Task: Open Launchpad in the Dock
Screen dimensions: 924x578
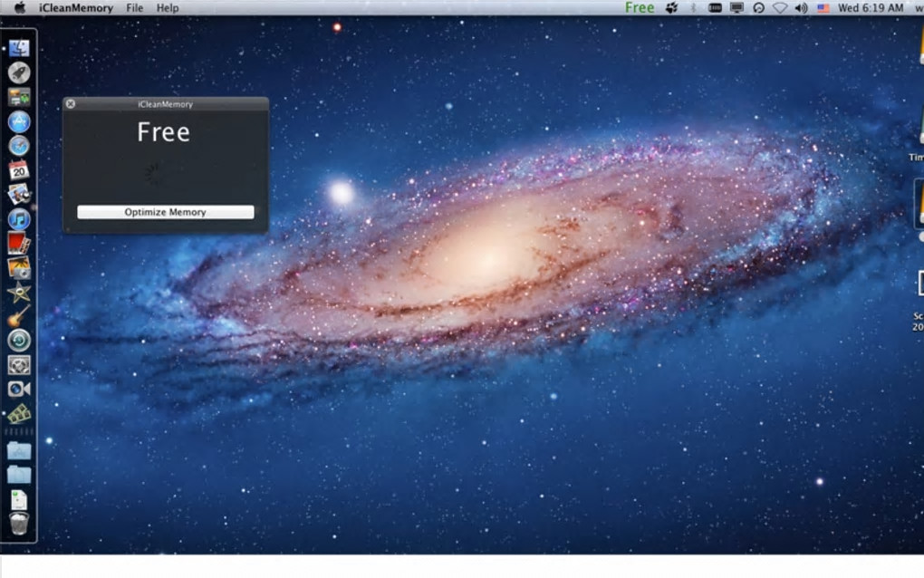Action: (19, 72)
